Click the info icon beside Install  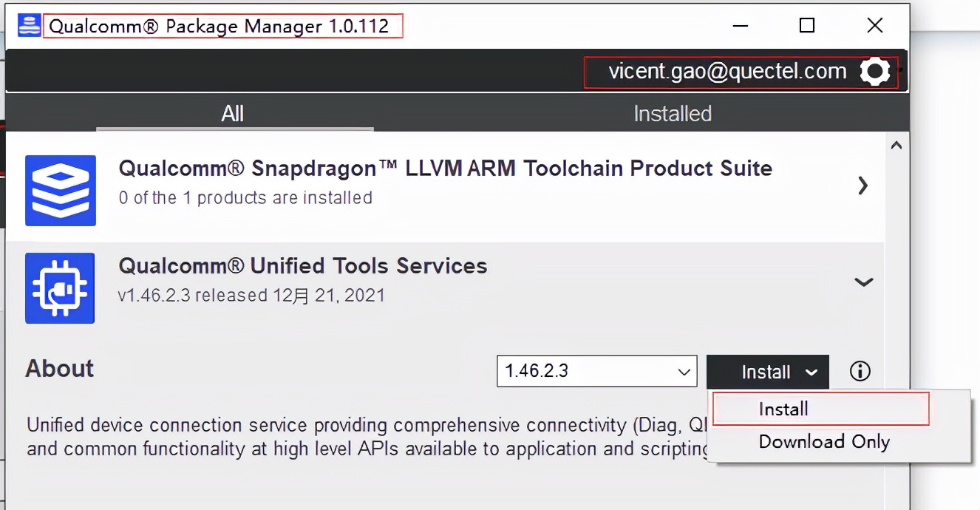tap(860, 372)
